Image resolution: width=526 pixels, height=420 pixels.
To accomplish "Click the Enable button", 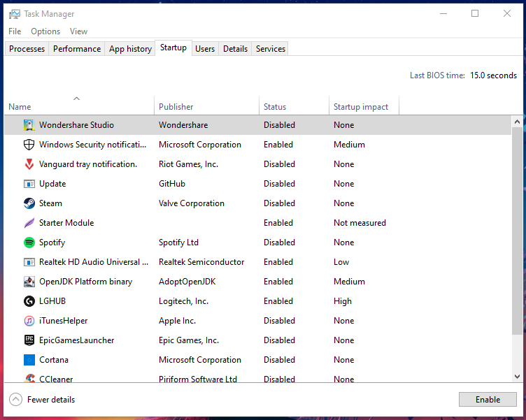I will [x=488, y=400].
